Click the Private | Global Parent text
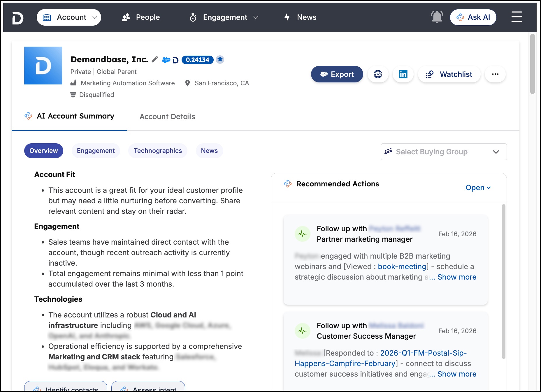Viewport: 541px width, 392px height. coord(103,72)
